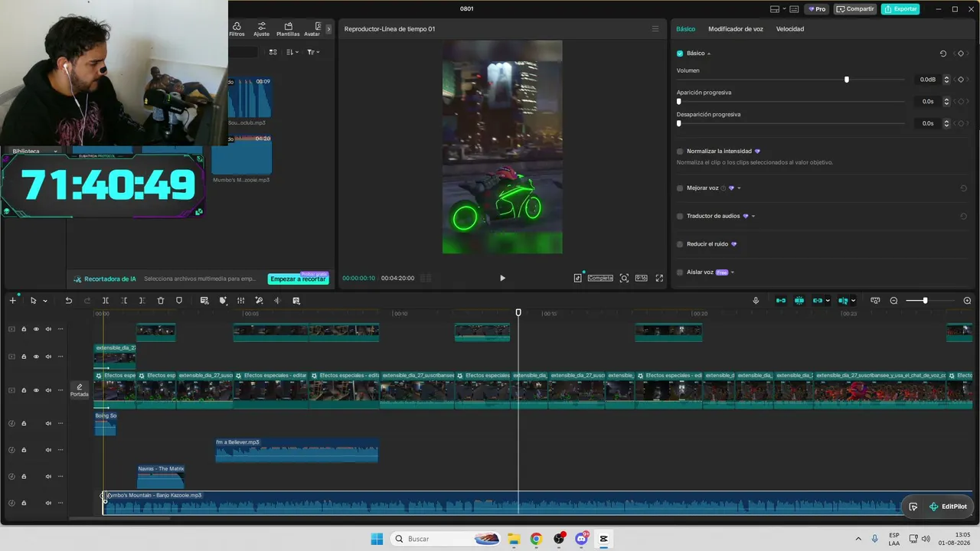Image resolution: width=980 pixels, height=551 pixels.
Task: Click the fullscreen preview icon
Action: [x=659, y=278]
